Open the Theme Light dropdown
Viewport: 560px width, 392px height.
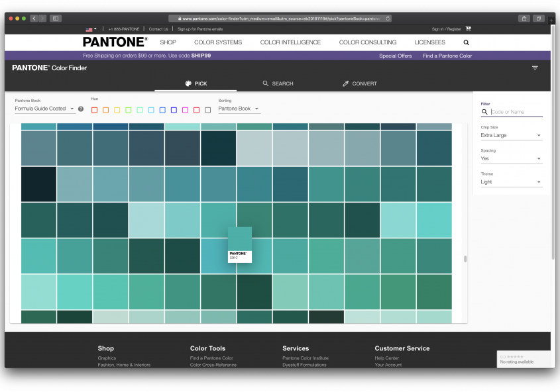click(x=511, y=182)
